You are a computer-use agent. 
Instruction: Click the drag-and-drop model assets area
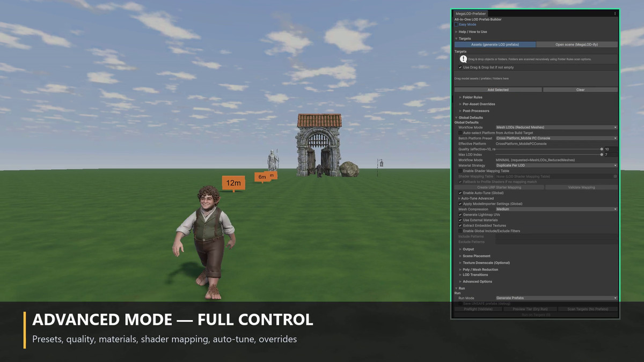pos(536,79)
